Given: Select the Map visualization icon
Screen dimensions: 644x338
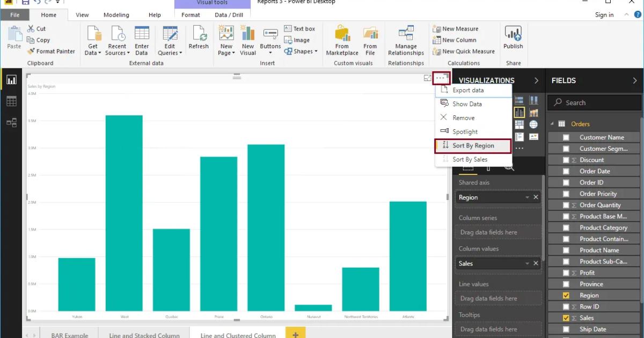Looking at the screenshot, I should click(533, 124).
